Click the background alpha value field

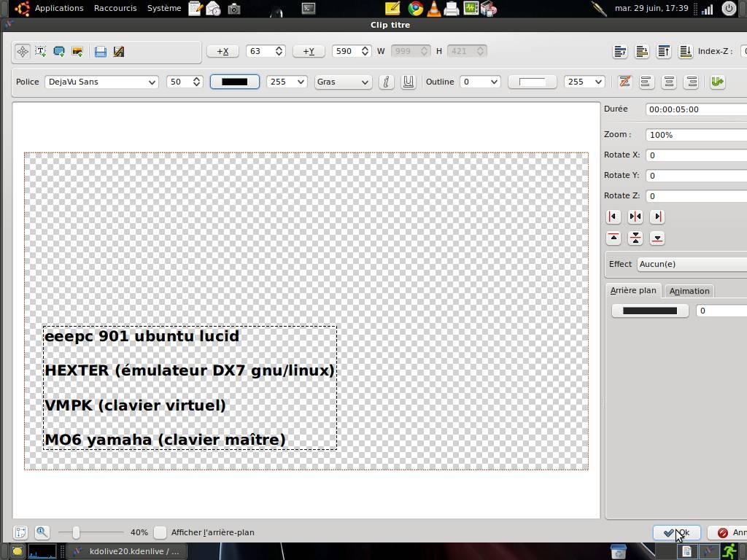coord(721,311)
